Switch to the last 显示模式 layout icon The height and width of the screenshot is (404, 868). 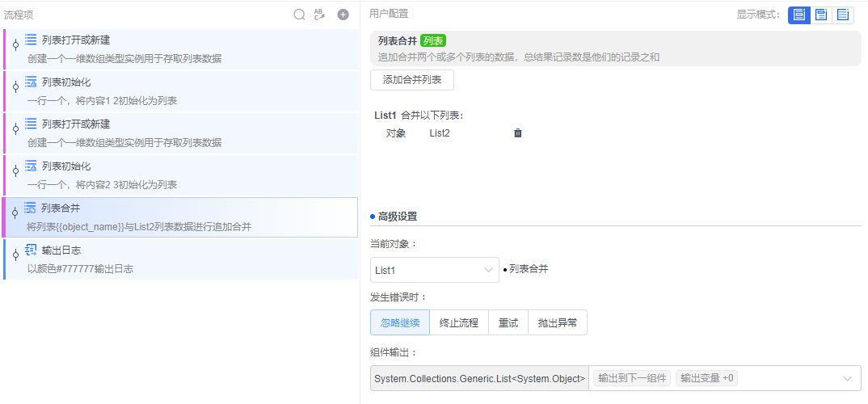(x=843, y=15)
